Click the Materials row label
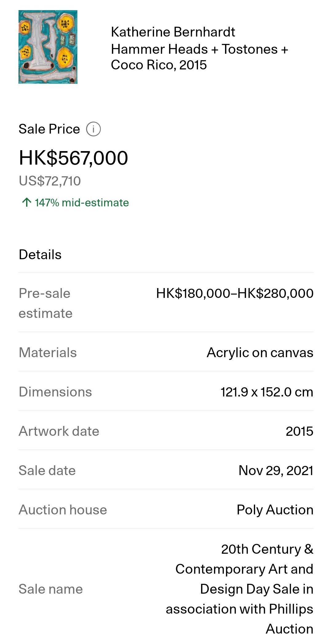This screenshot has width=332, height=644. click(x=48, y=353)
